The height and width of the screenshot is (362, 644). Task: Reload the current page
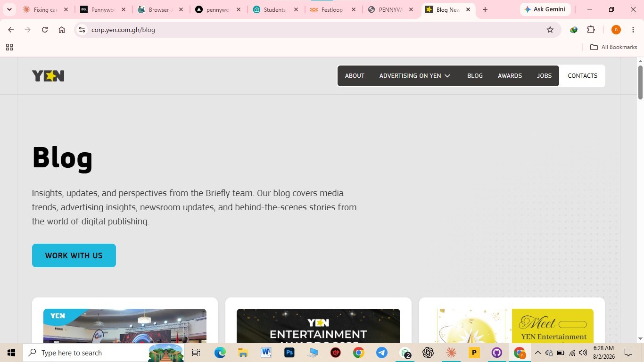(45, 30)
